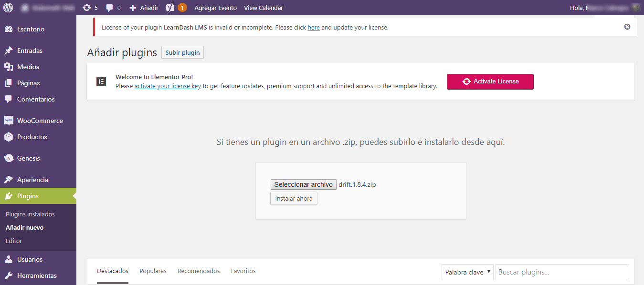Click the Elementor logo icon
Screen dimensions: 644x285
[x=101, y=81]
